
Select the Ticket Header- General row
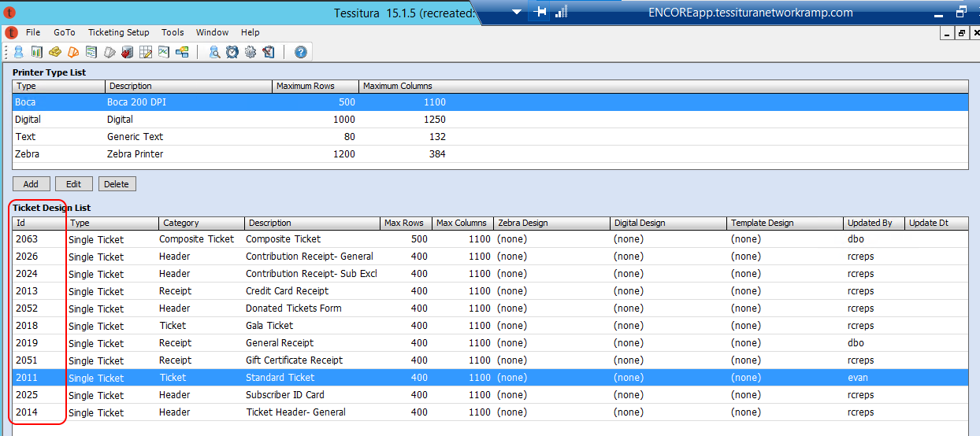point(490,412)
